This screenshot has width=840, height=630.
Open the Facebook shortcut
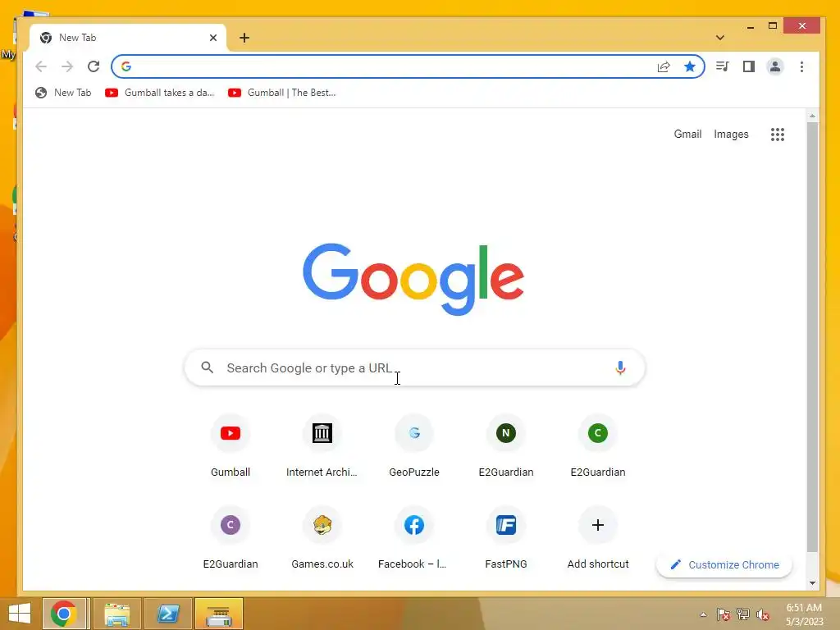click(x=414, y=538)
